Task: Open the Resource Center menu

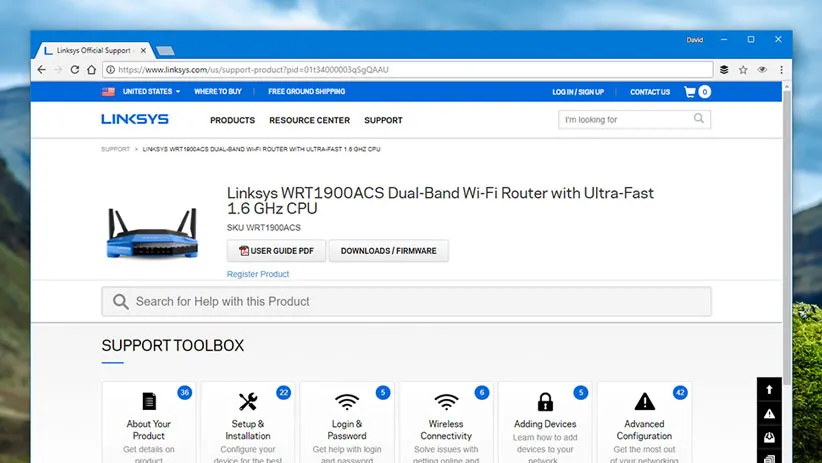Action: tap(309, 120)
